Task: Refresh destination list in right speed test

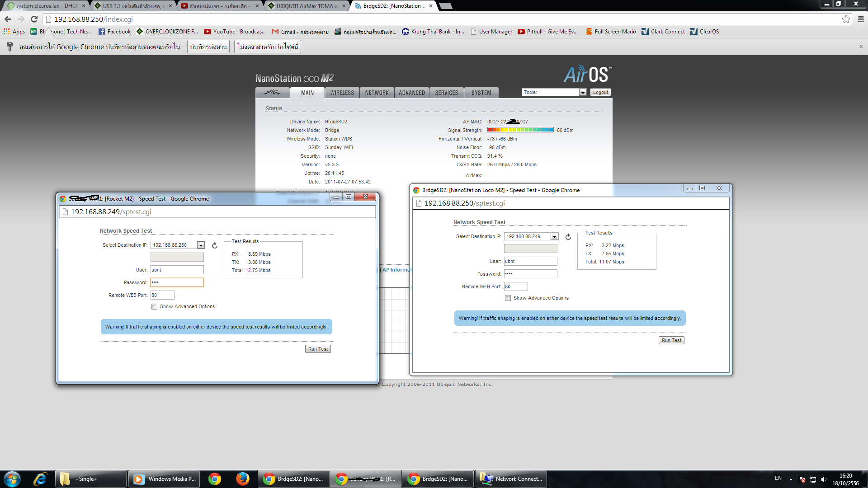Action: click(x=568, y=237)
